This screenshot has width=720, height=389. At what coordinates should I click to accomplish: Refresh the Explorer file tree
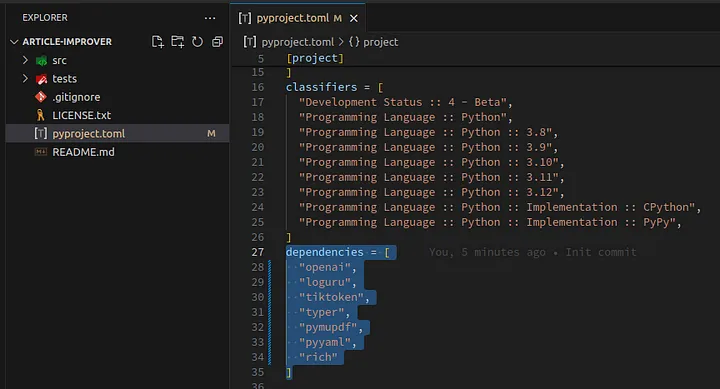tap(197, 42)
